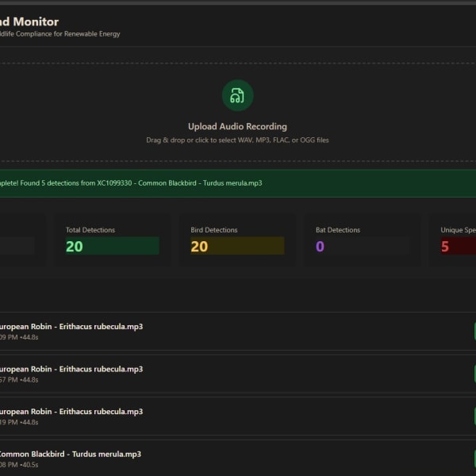Click the 'Monitor' page title
The image size is (476, 476).
[36, 21]
